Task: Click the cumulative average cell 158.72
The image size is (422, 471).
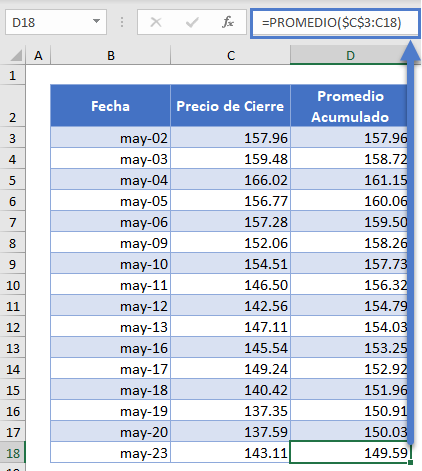Action: [349, 159]
